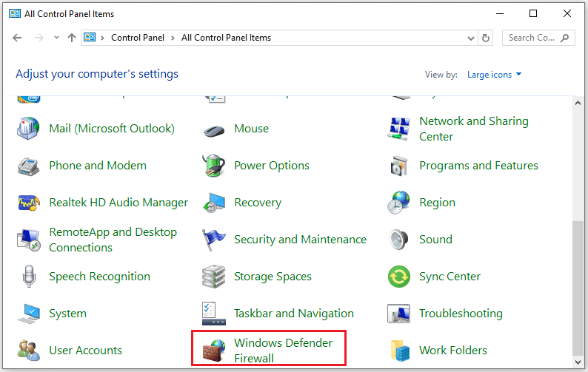588x372 pixels.
Task: Select Control Panel in the breadcrumb
Action: (x=138, y=38)
